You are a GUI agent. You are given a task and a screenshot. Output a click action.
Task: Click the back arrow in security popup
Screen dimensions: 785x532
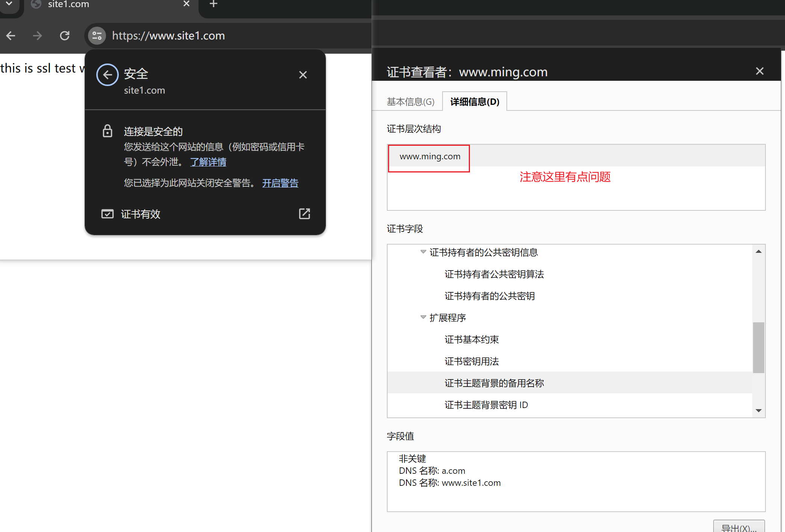[108, 75]
